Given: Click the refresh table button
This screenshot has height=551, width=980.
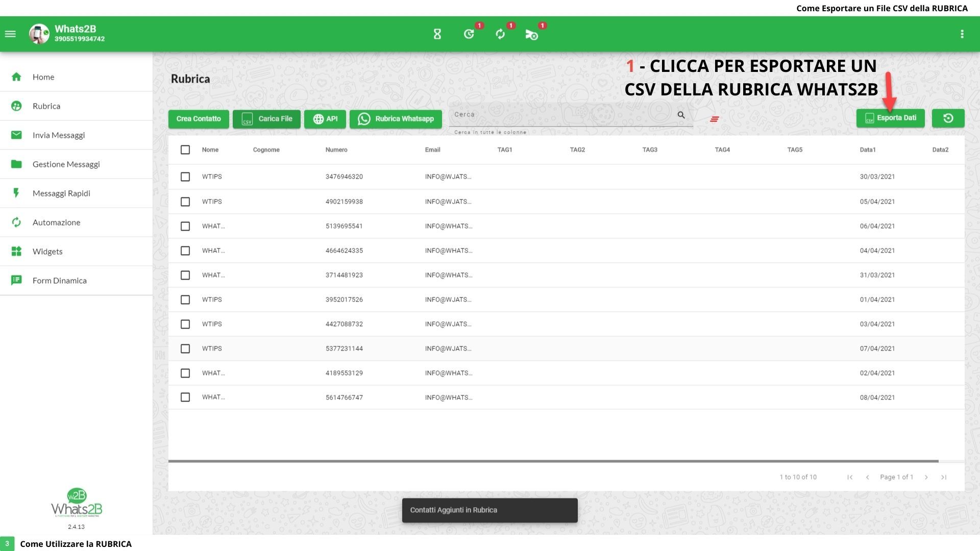Looking at the screenshot, I should coord(948,118).
